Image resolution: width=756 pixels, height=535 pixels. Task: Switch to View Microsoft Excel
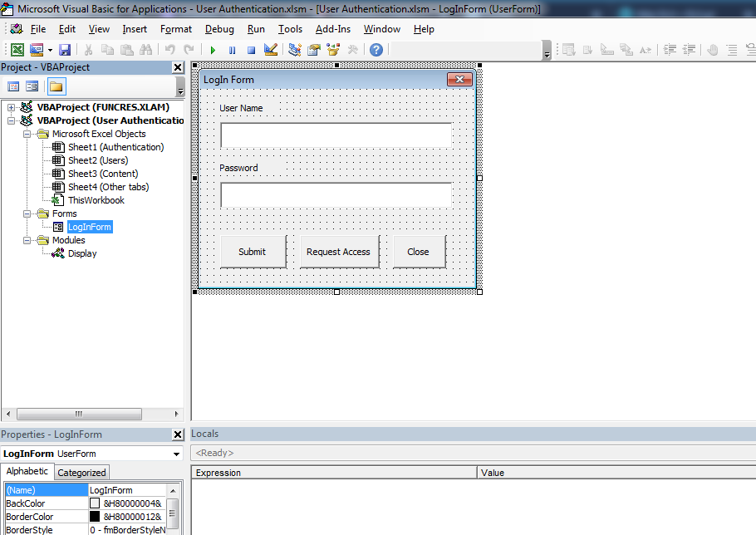pyautogui.click(x=17, y=49)
